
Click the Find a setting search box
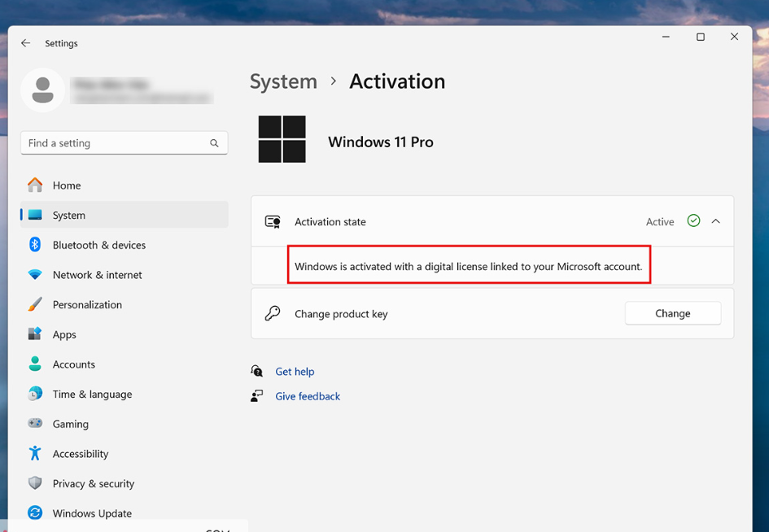(x=114, y=143)
